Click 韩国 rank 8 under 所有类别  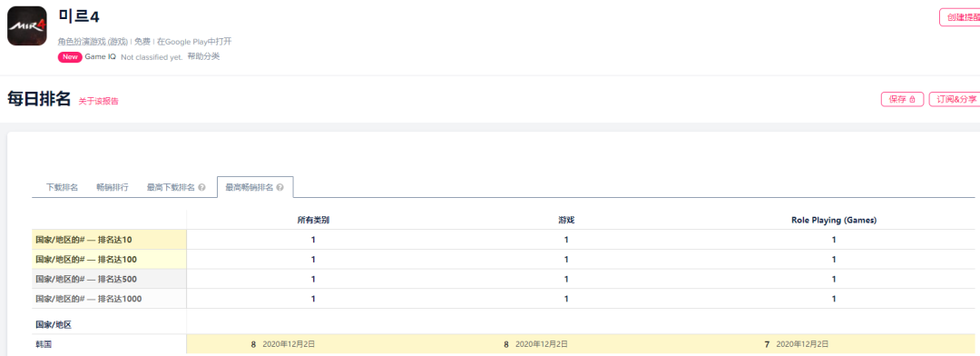coord(254,344)
